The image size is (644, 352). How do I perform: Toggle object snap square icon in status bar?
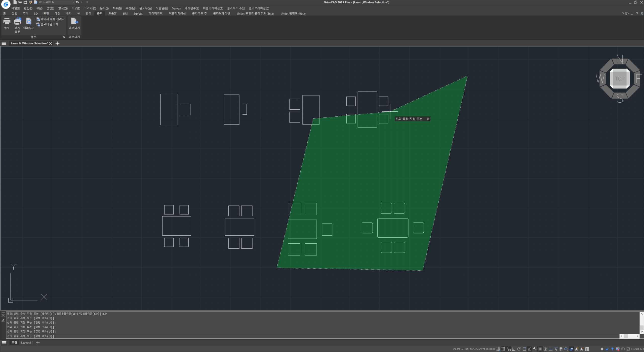click(524, 349)
